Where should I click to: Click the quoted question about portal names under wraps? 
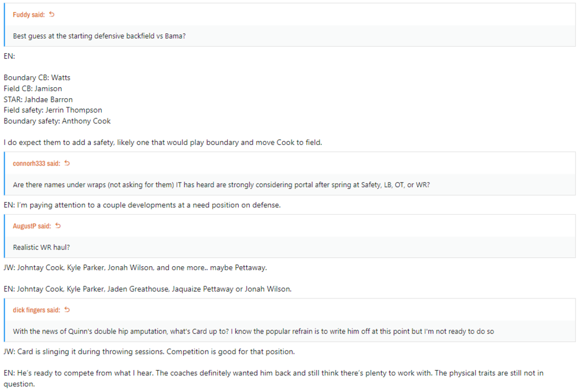coord(221,185)
